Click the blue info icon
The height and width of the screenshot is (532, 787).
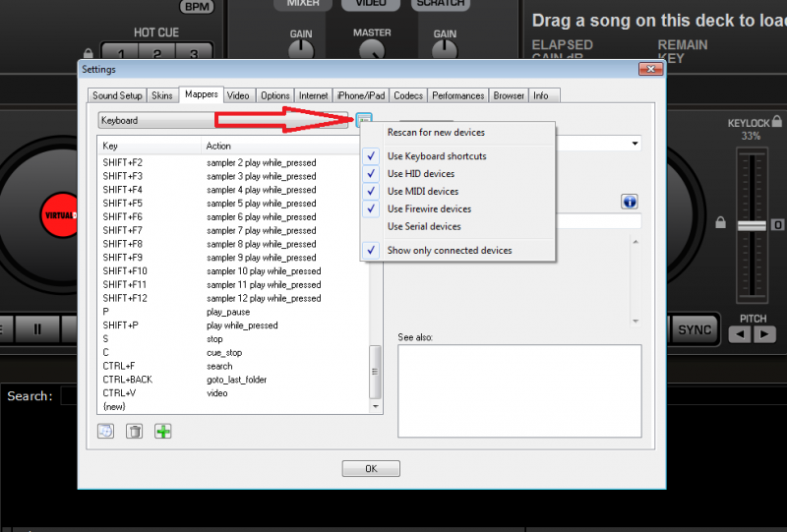click(630, 202)
